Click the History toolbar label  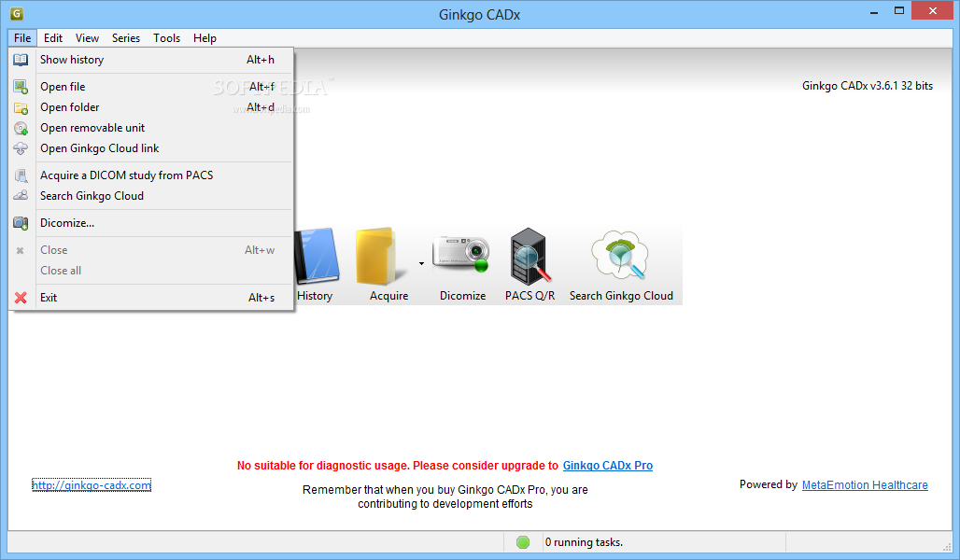coord(315,296)
